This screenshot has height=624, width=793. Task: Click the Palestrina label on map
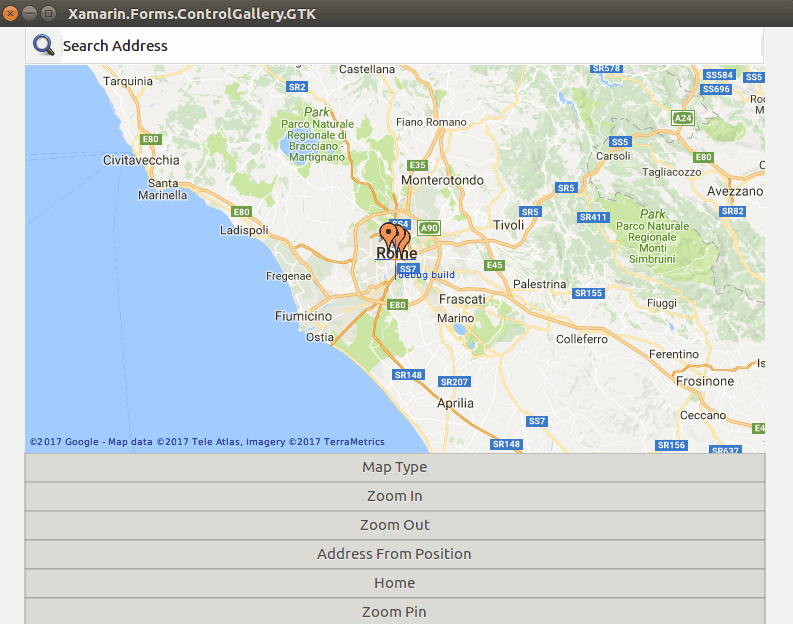click(x=540, y=284)
